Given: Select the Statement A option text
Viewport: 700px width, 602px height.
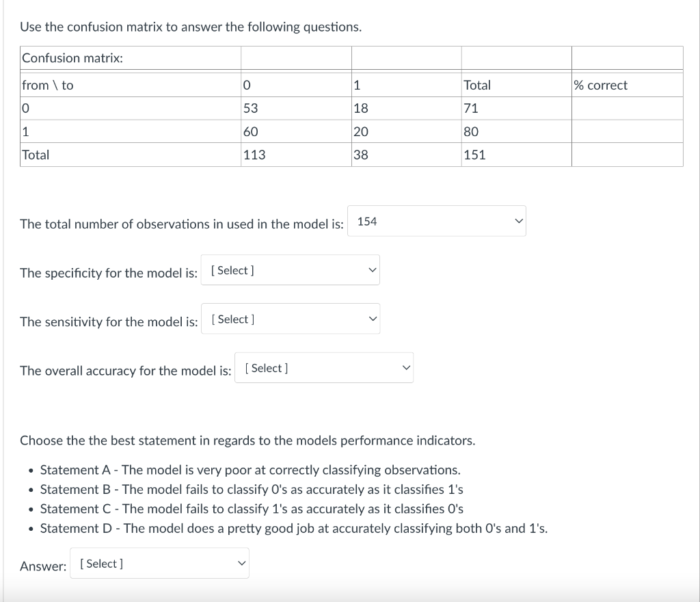Looking at the screenshot, I should (250, 470).
